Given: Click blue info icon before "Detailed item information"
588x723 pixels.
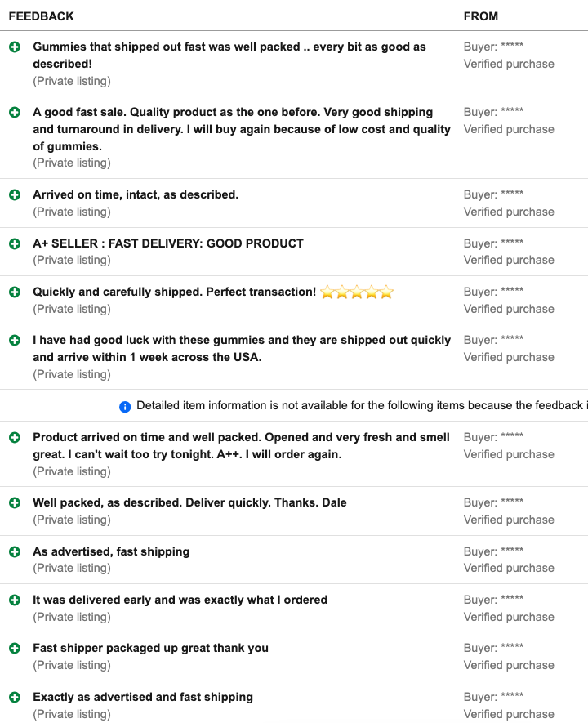Looking at the screenshot, I should 125,406.
